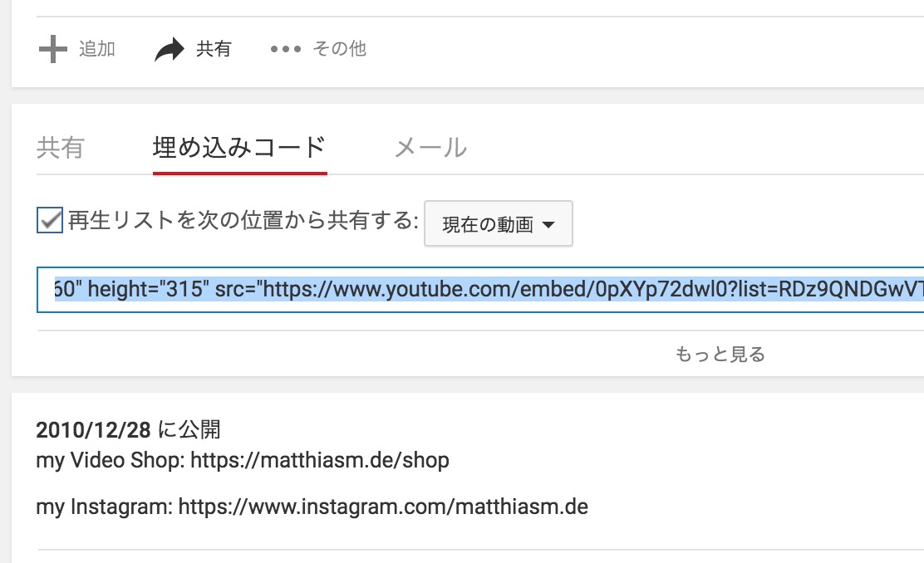The image size is (924, 563).
Task: Open the matthiasm.de/shop link
Action: click(319, 460)
